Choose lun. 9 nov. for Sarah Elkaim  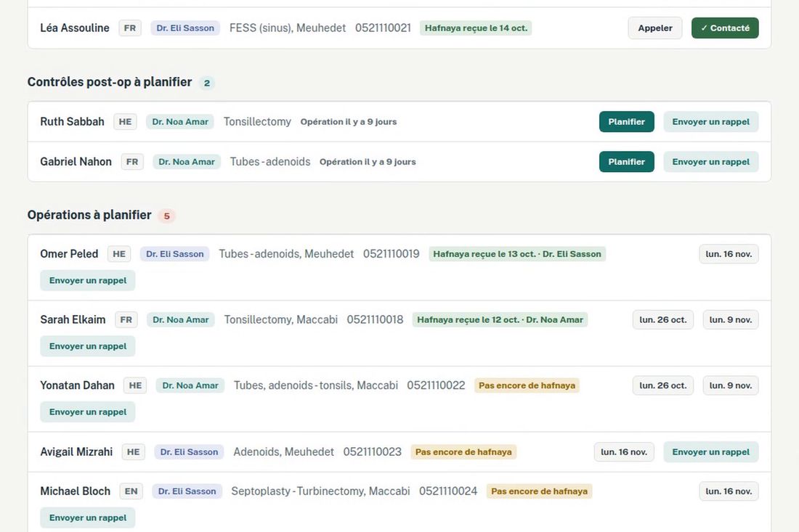(x=731, y=320)
